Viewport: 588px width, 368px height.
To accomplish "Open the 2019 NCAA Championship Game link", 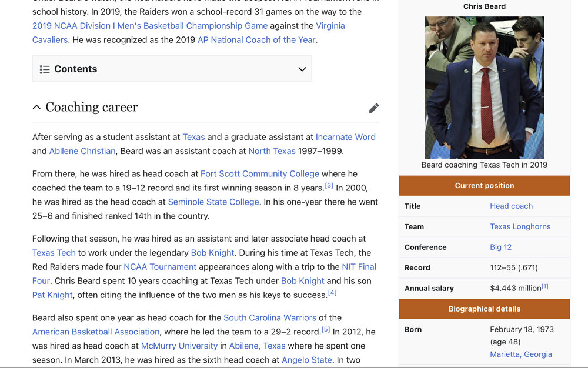I will [x=150, y=26].
